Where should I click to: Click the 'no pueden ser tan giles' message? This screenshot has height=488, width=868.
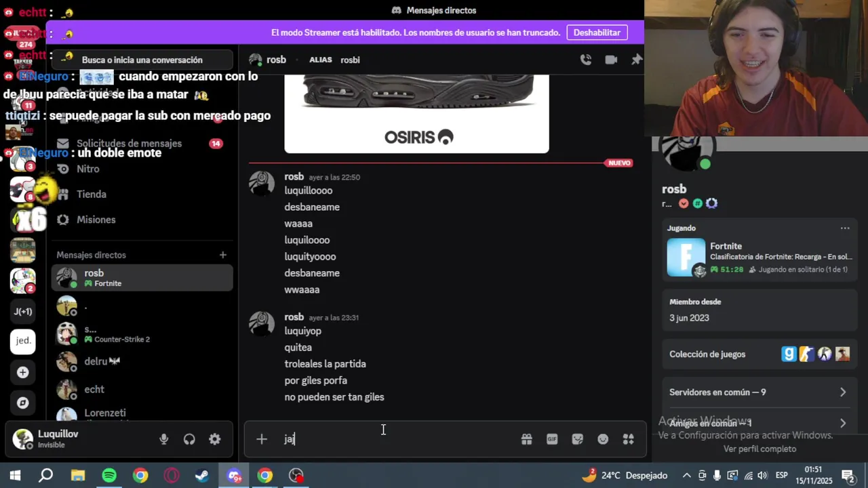[x=334, y=397]
